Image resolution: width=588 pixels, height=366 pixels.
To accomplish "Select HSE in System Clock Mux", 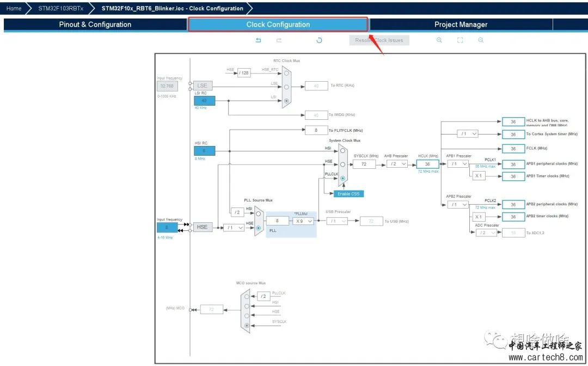I will (x=343, y=164).
